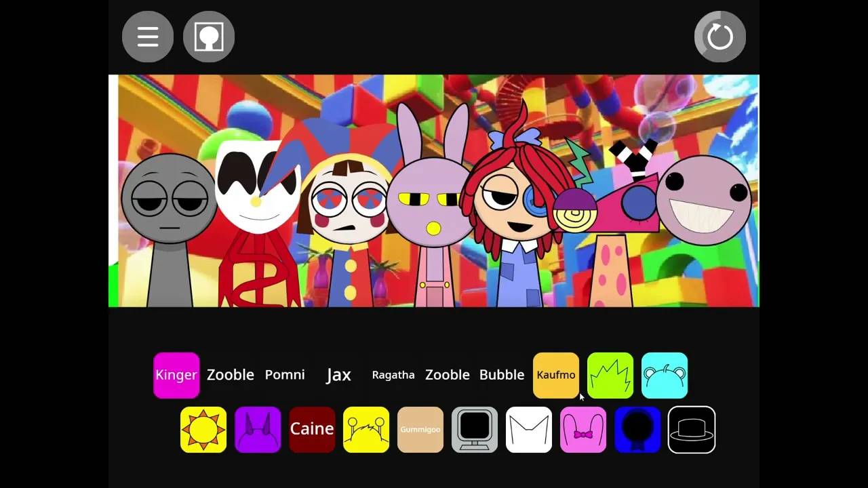Click the first Zooble label after Kinger
Viewport: 868px width, 488px height.
click(x=231, y=375)
